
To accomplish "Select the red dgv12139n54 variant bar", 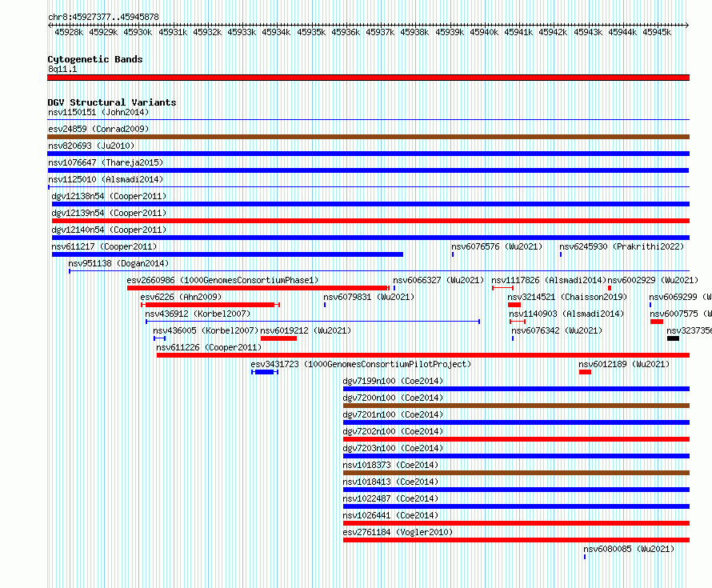I will pos(370,221).
